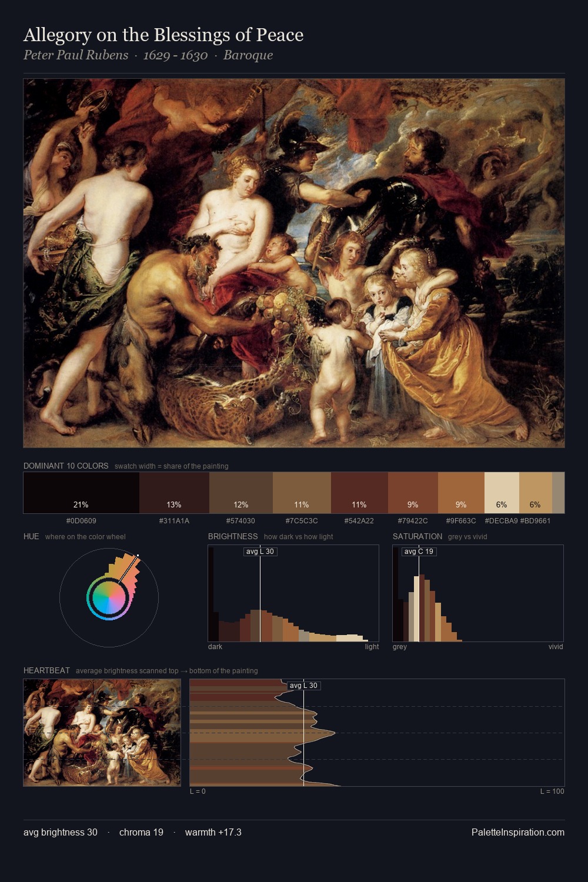Click the #BD9661 tan swatch
The image size is (588, 882).
536,493
